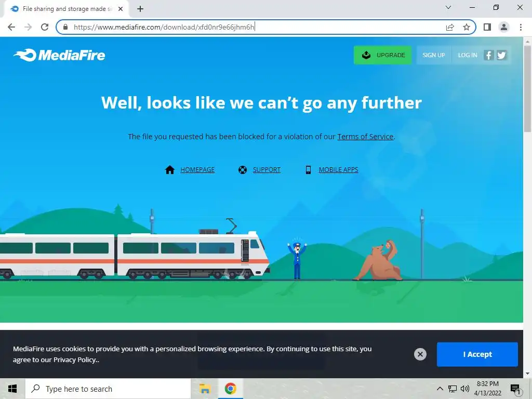Image resolution: width=532 pixels, height=399 pixels.
Task: Open taskbar clock showing 8:32 PM
Action: pyautogui.click(x=488, y=389)
